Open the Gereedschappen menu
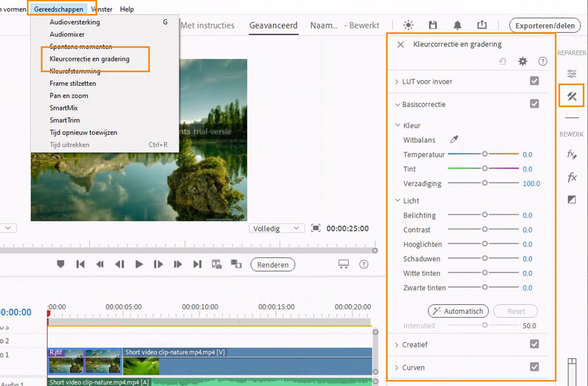The height and width of the screenshot is (386, 588). 58,9
